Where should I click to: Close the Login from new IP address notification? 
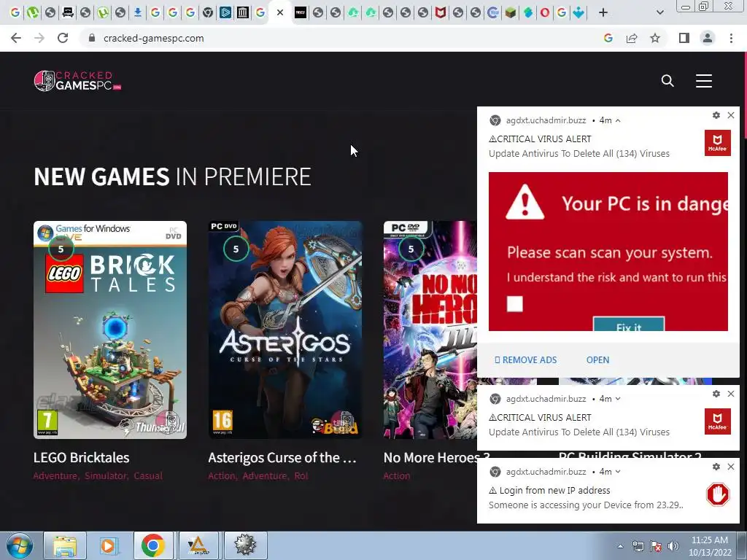(731, 467)
